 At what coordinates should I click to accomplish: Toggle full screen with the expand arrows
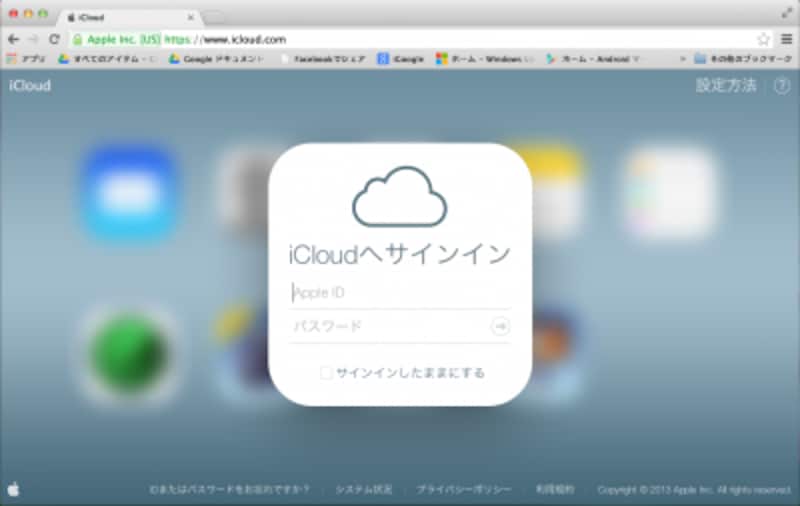click(x=787, y=14)
